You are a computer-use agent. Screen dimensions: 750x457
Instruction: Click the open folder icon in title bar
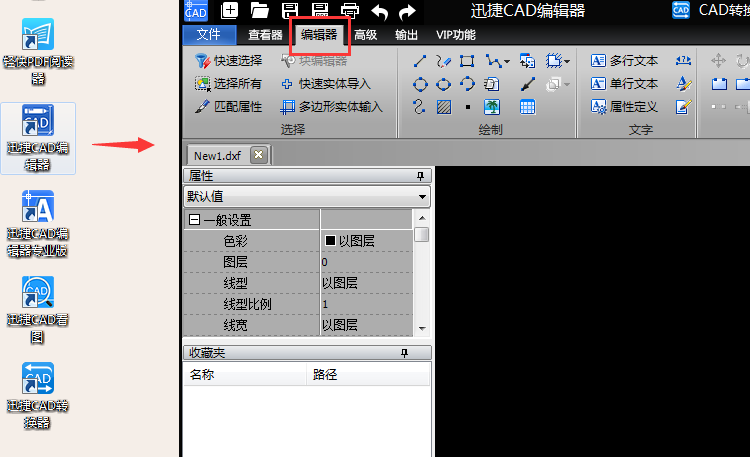[260, 11]
